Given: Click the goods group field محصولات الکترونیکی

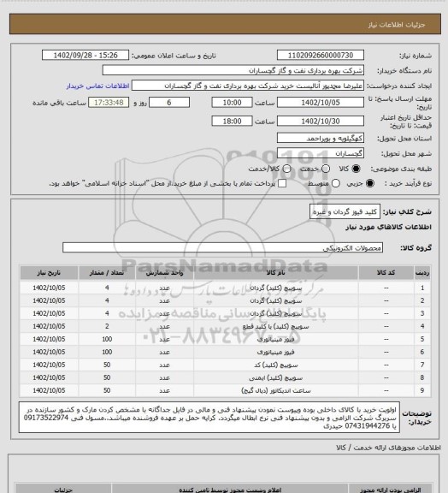Looking at the screenshot, I should pyautogui.click(x=222, y=247).
